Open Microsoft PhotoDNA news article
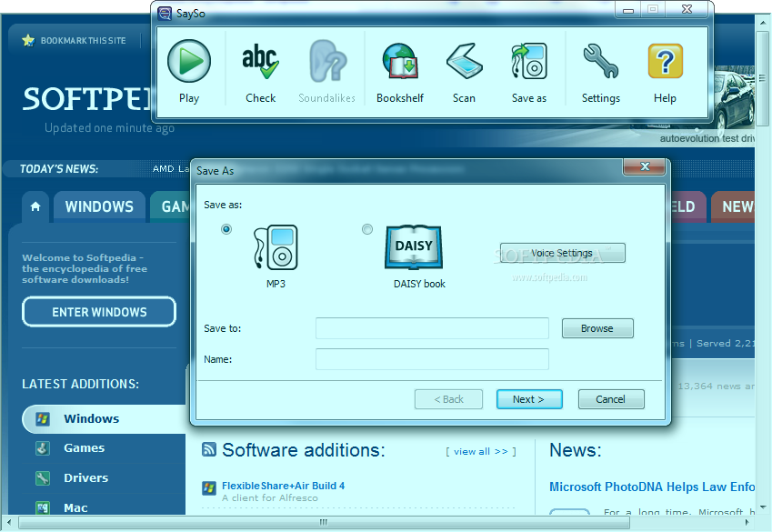The height and width of the screenshot is (532, 772). [652, 487]
